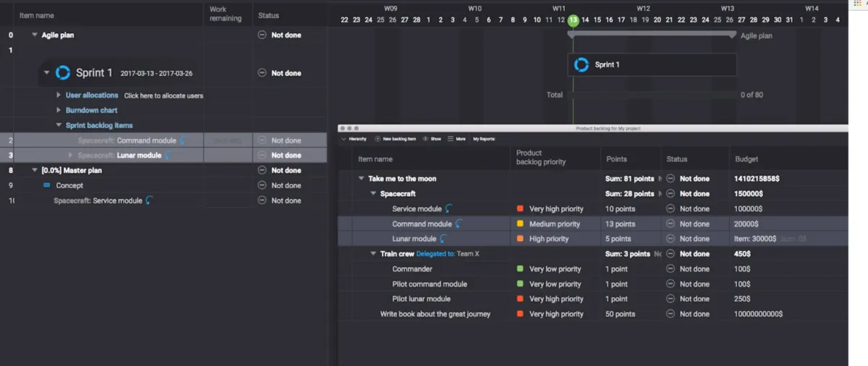Viewport: 868px width, 366px height.
Task: Collapse Take me to the moon group
Action: (x=361, y=179)
